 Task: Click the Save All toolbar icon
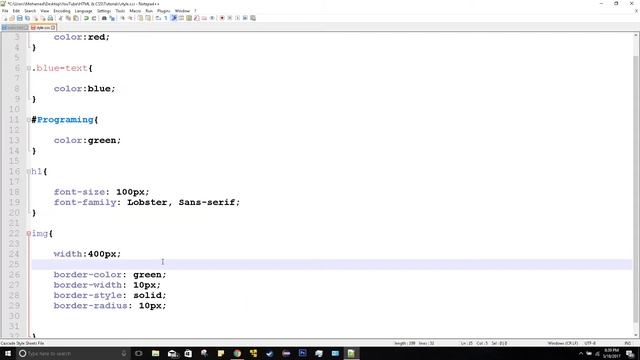[27, 18]
